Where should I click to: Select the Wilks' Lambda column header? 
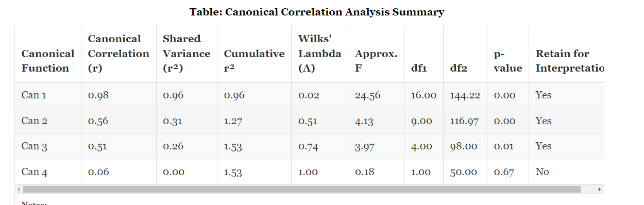click(320, 54)
